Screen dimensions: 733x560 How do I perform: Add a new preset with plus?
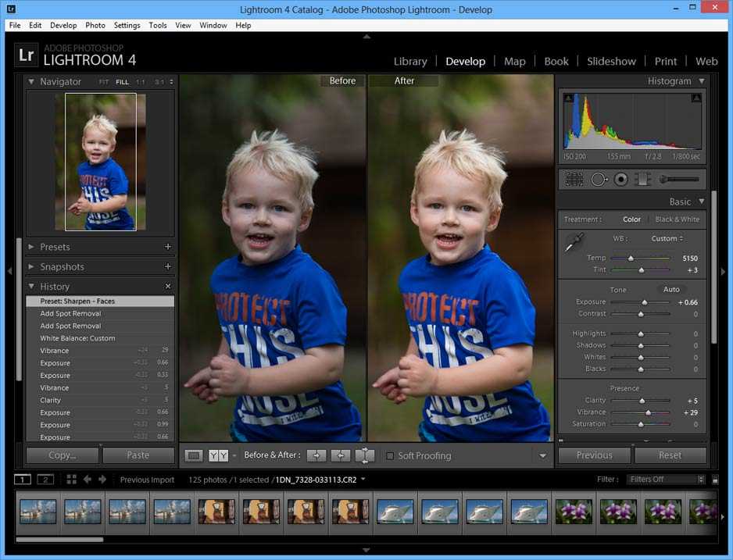(x=168, y=247)
